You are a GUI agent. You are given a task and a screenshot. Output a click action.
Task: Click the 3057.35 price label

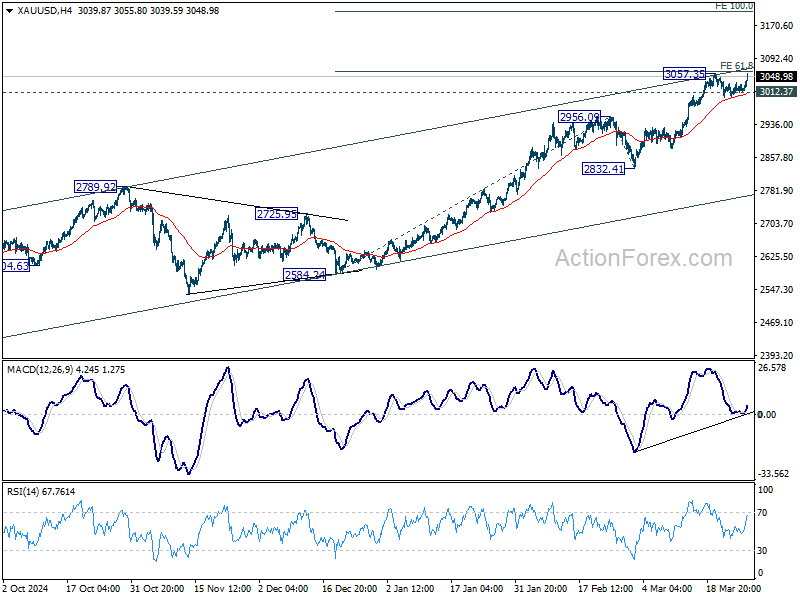[x=685, y=74]
